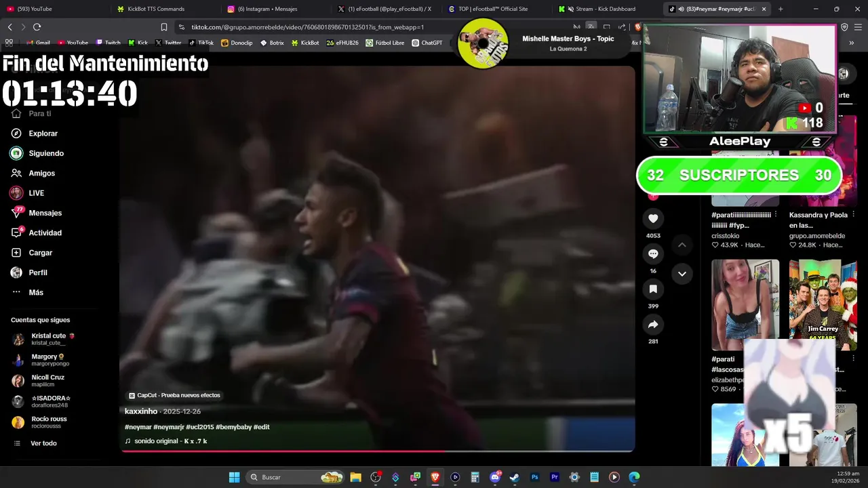Open Twitter bookmark
This screenshot has width=868, height=488.
click(168, 43)
